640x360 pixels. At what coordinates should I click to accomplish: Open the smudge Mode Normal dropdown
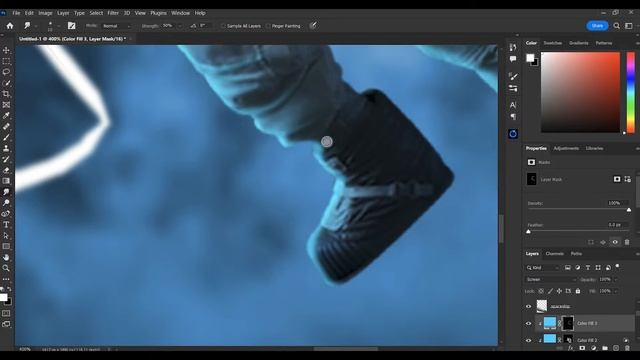pos(117,26)
